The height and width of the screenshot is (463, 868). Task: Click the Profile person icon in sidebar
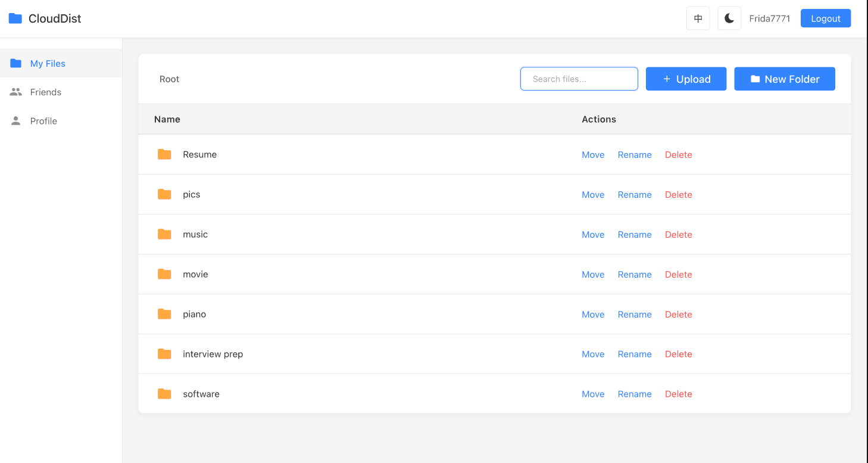point(16,121)
